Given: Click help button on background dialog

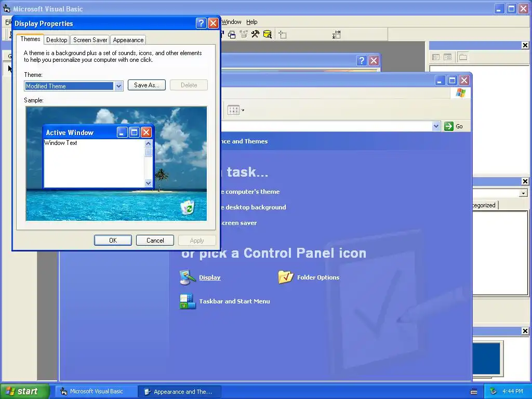Looking at the screenshot, I should click(x=362, y=60).
